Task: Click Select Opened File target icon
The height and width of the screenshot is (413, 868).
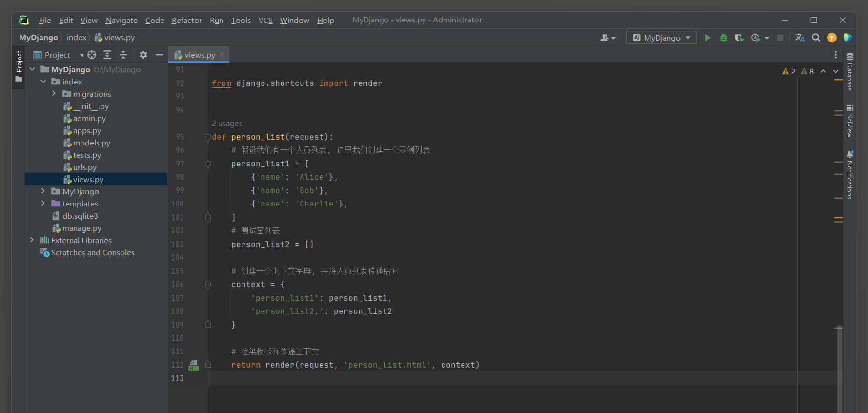Action: pos(92,55)
